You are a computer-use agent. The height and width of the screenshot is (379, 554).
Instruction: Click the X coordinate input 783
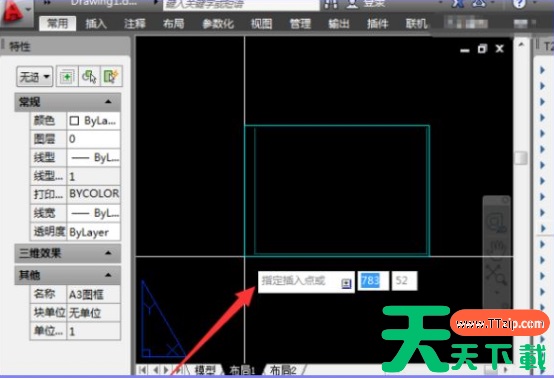click(373, 281)
